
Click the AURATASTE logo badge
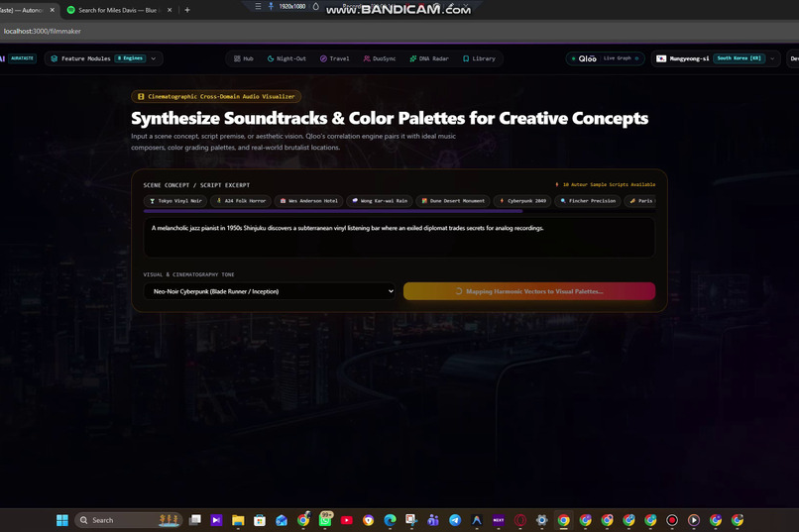pos(22,58)
